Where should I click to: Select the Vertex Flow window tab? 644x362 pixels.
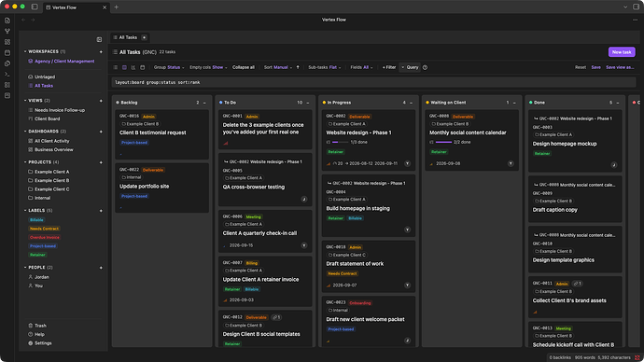tap(77, 7)
